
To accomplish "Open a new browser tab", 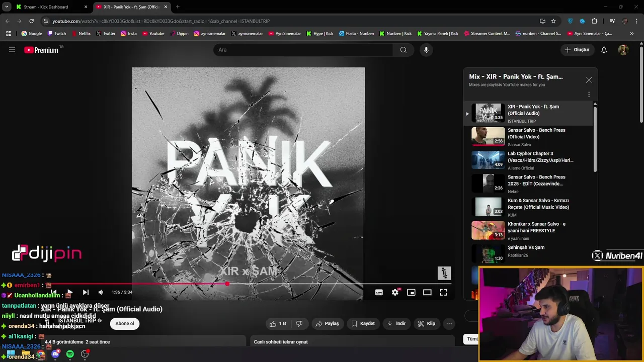I will click(178, 7).
